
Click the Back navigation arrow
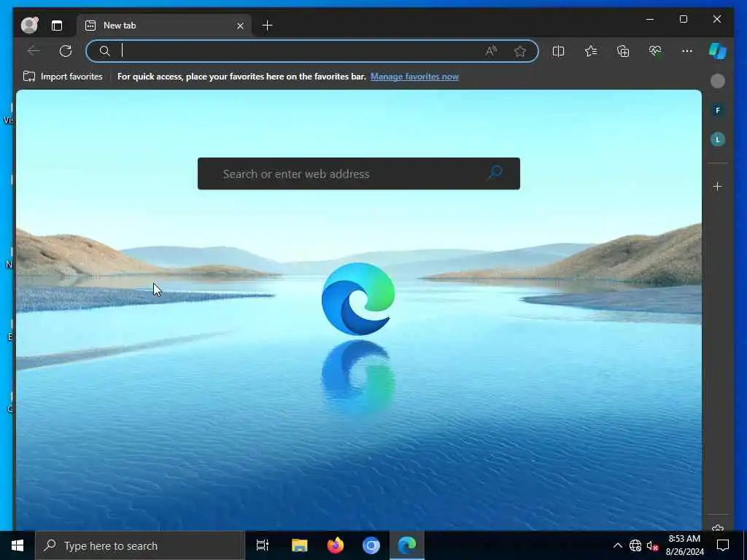(34, 50)
